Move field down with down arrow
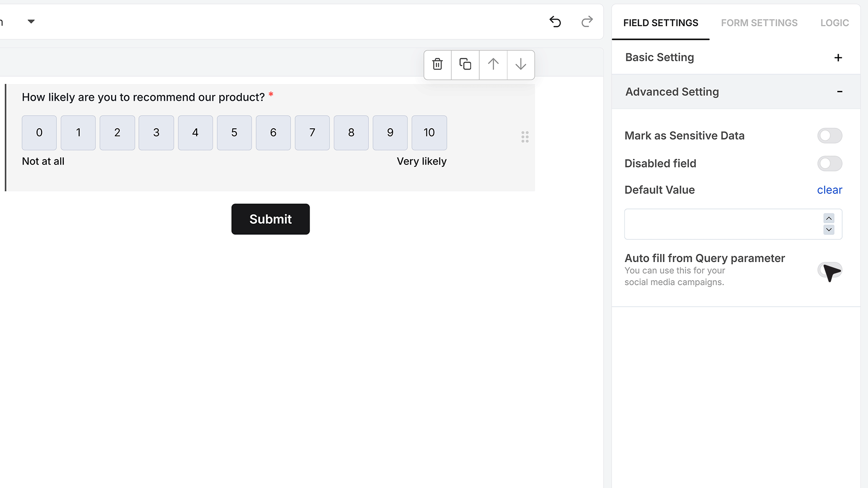 click(521, 65)
